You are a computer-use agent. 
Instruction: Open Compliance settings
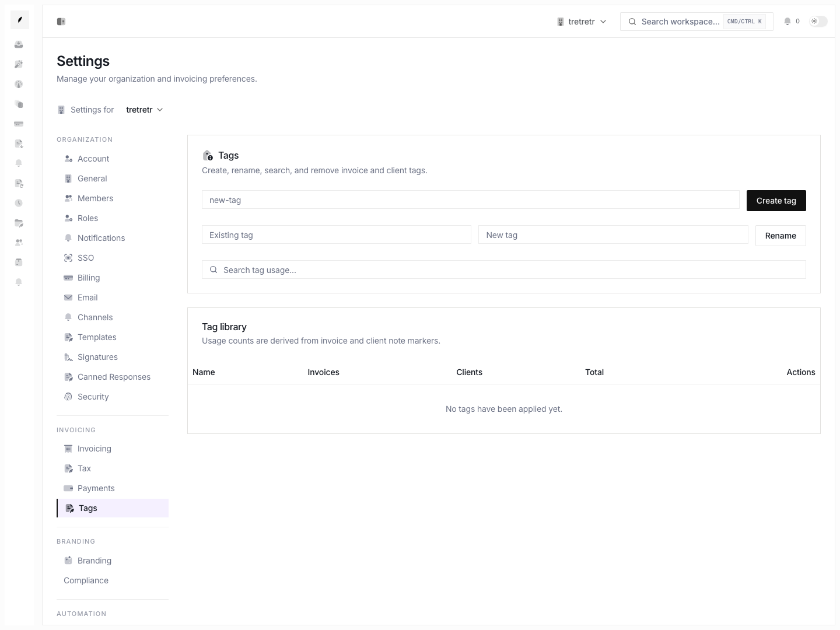click(x=113, y=580)
